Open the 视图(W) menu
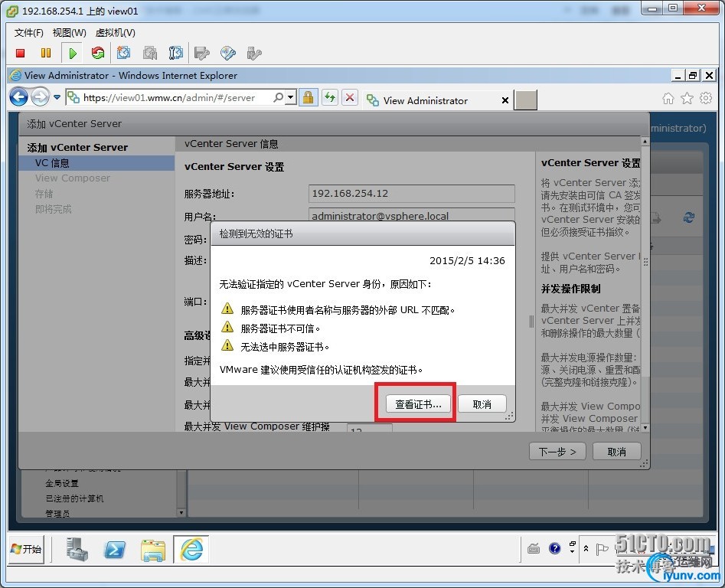Screen dimensions: 725x588 (x=70, y=33)
